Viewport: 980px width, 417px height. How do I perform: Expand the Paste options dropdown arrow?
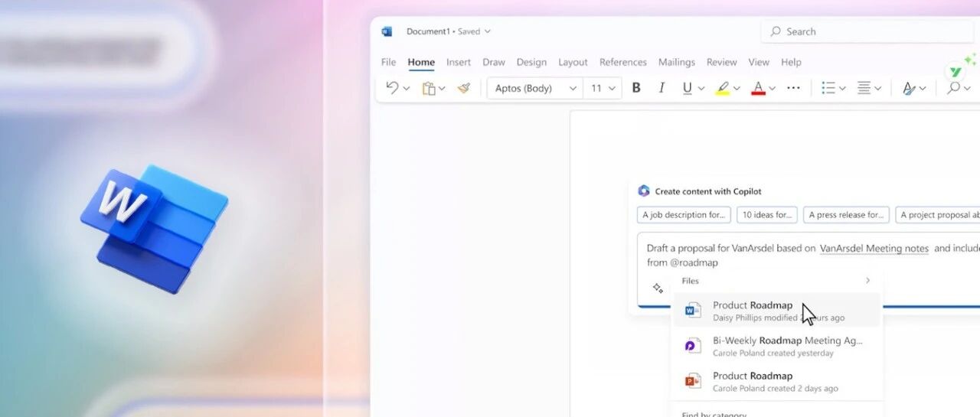click(x=442, y=89)
